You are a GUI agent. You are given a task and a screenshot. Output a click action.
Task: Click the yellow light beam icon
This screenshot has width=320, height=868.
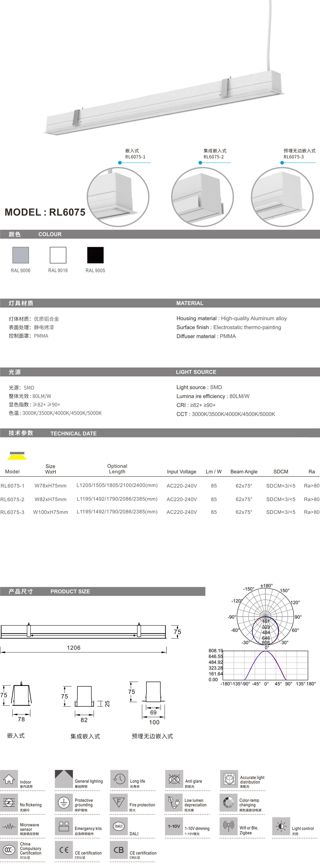pyautogui.click(x=17, y=456)
